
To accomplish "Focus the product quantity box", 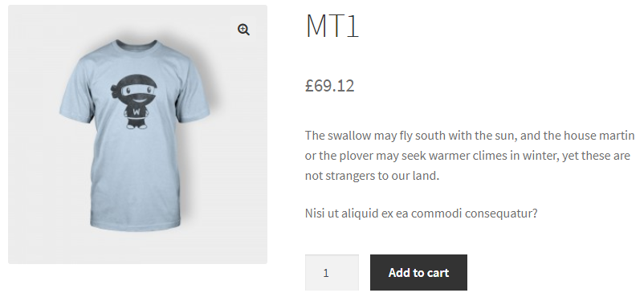I will [332, 273].
